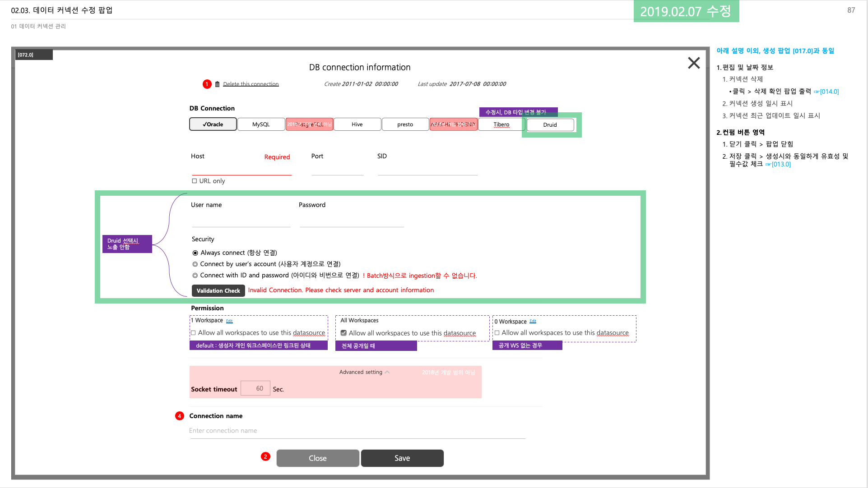Viewport: 868px width, 488px height.
Task: Select the Druid database type
Action: click(x=550, y=125)
